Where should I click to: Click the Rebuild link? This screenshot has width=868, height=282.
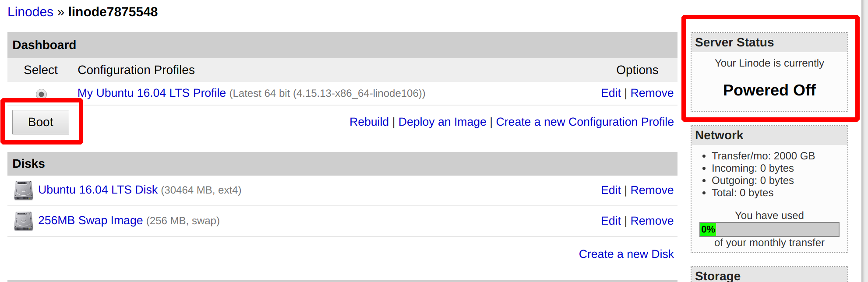[369, 122]
